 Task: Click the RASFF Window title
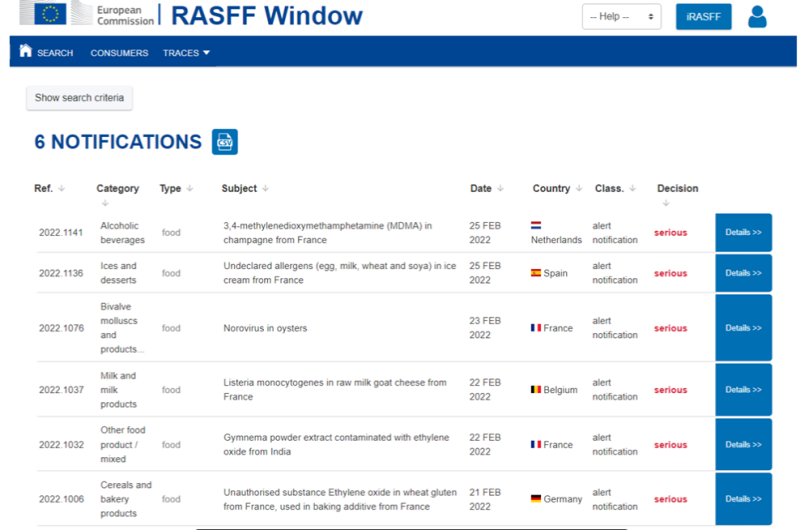(x=267, y=15)
